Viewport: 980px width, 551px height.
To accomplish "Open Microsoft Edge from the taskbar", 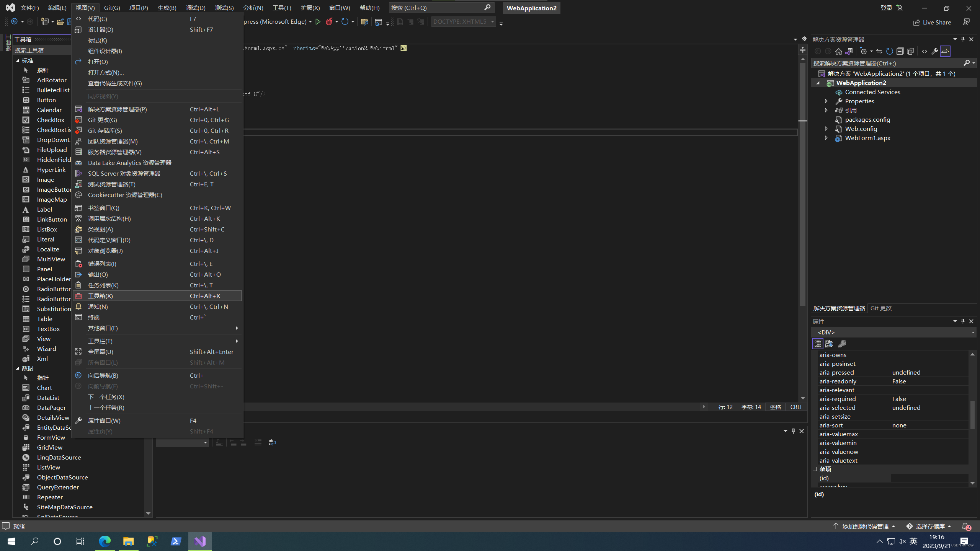I will click(x=105, y=541).
